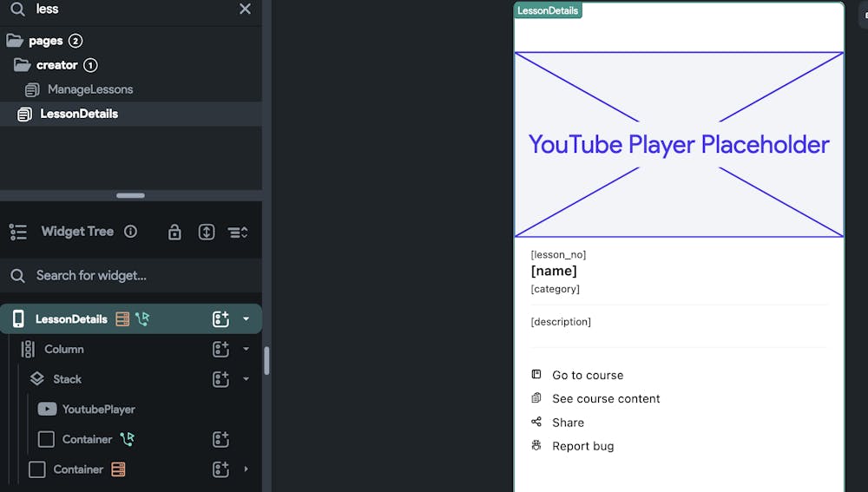Click the green action icon on Container

pyautogui.click(x=128, y=439)
